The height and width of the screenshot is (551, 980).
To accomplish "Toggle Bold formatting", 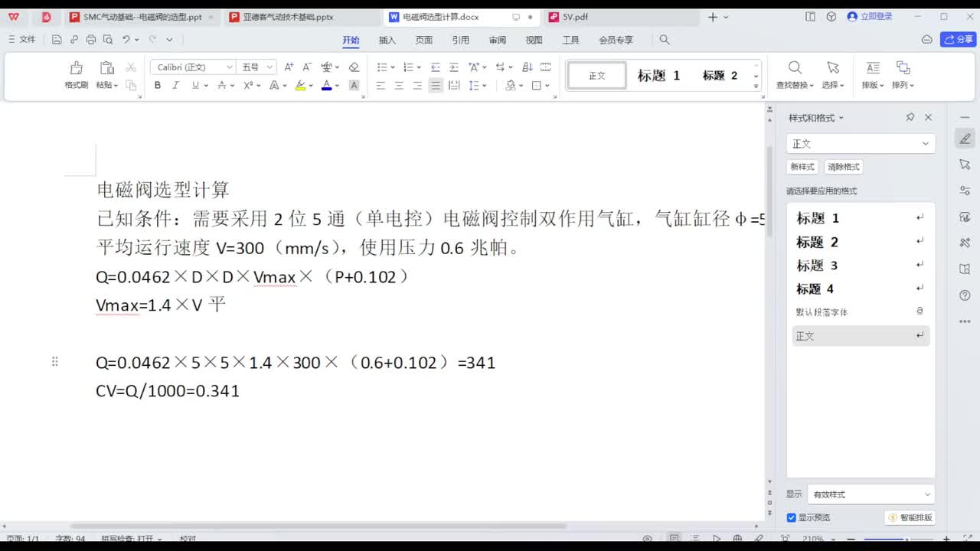I will (158, 86).
